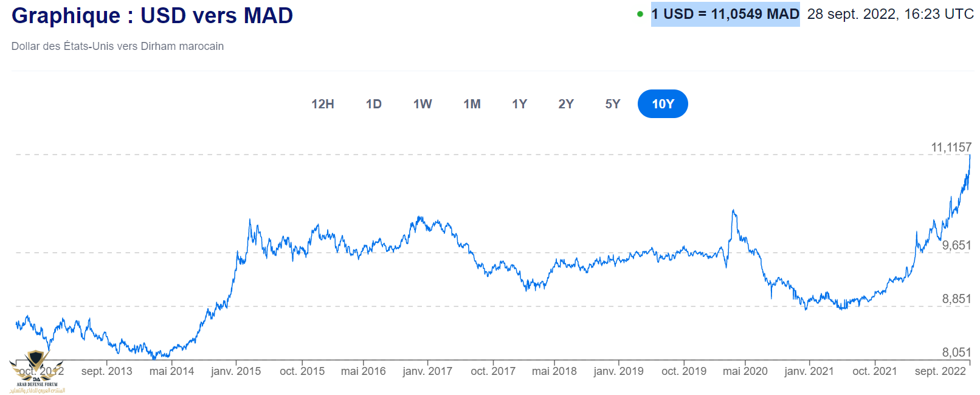Select the 12H time range

click(x=323, y=104)
